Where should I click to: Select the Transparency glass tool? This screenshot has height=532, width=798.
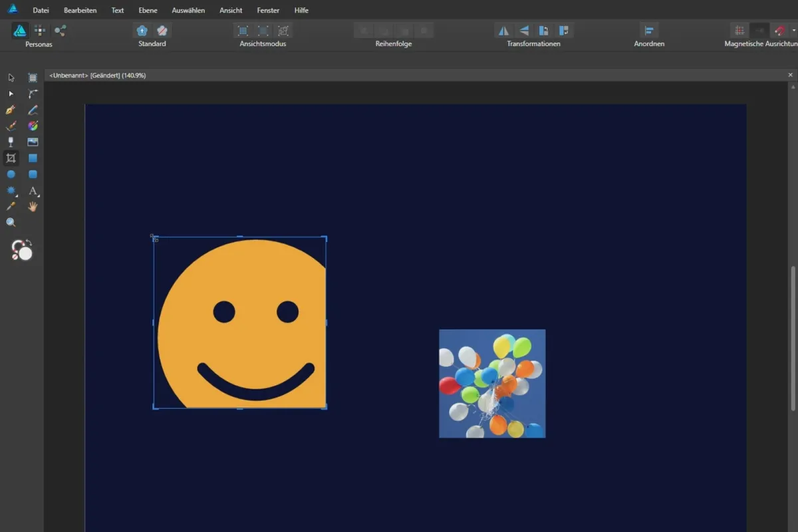point(11,142)
